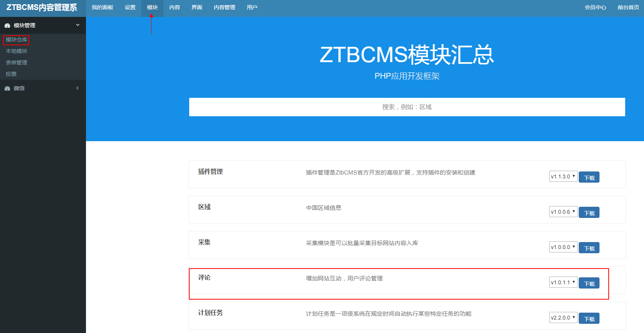Expand the 微信 section chevron

click(78, 88)
